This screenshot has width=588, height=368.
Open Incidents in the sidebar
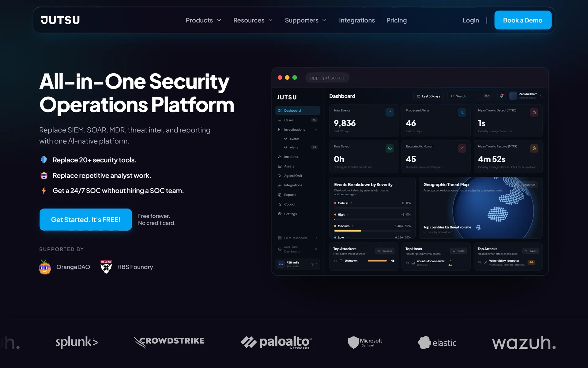tap(298, 157)
